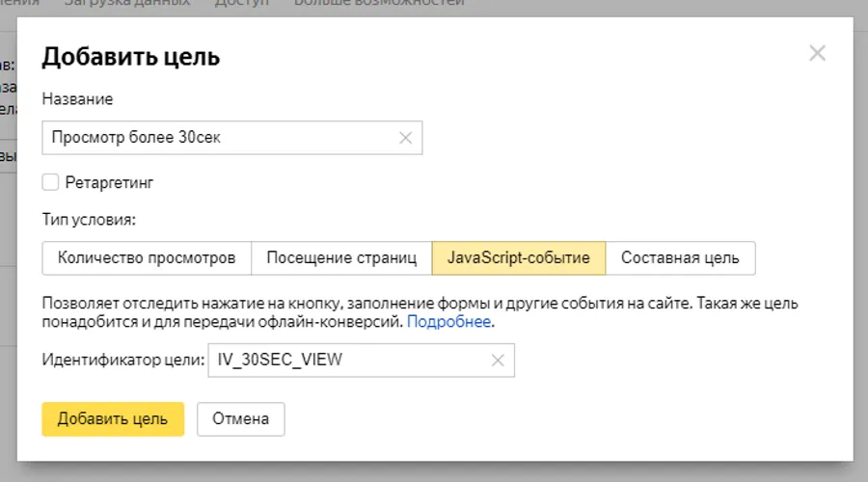The height and width of the screenshot is (482, 868).
Task: Click the Добавить цель dialog heading
Action: (x=130, y=57)
